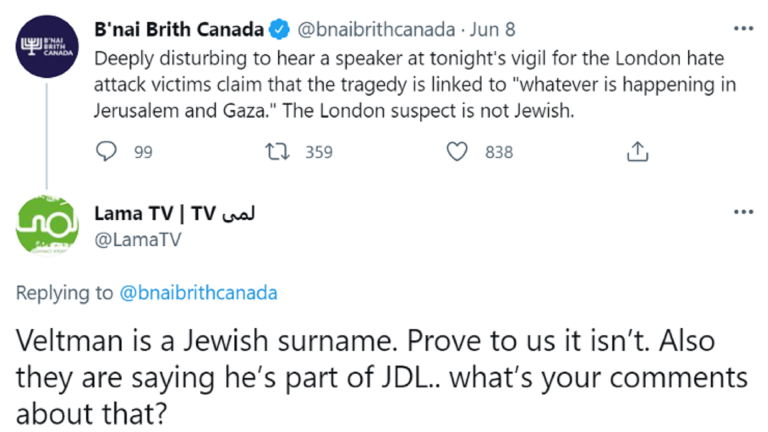This screenshot has width=768, height=432.
Task: Open more options on Lama TV tweet
Action: (x=742, y=212)
